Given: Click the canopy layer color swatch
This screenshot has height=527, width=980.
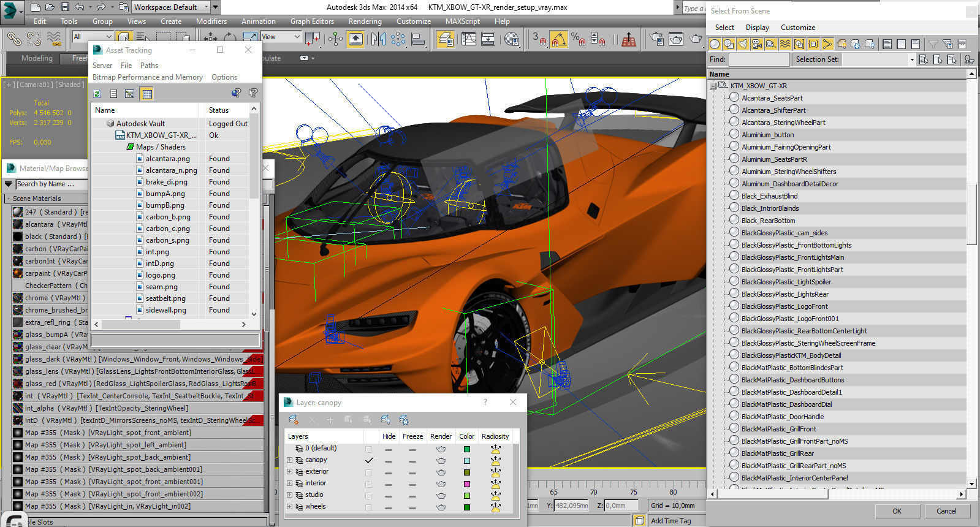Looking at the screenshot, I should coord(467,460).
